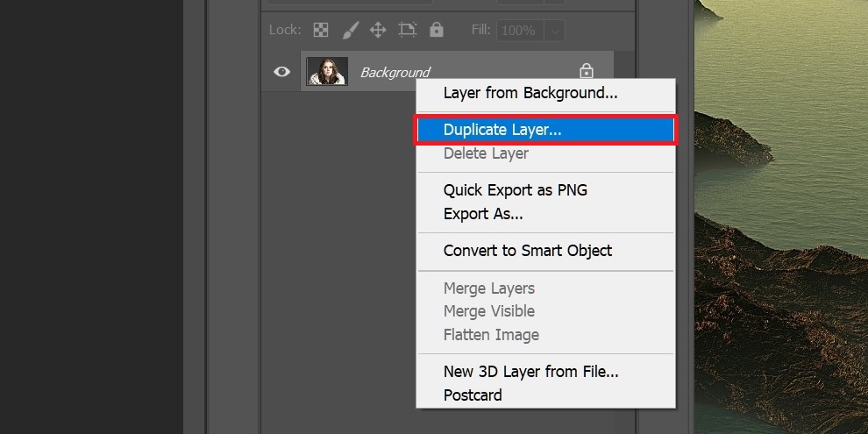
Task: Hide the Background layer with eye icon
Action: point(281,71)
